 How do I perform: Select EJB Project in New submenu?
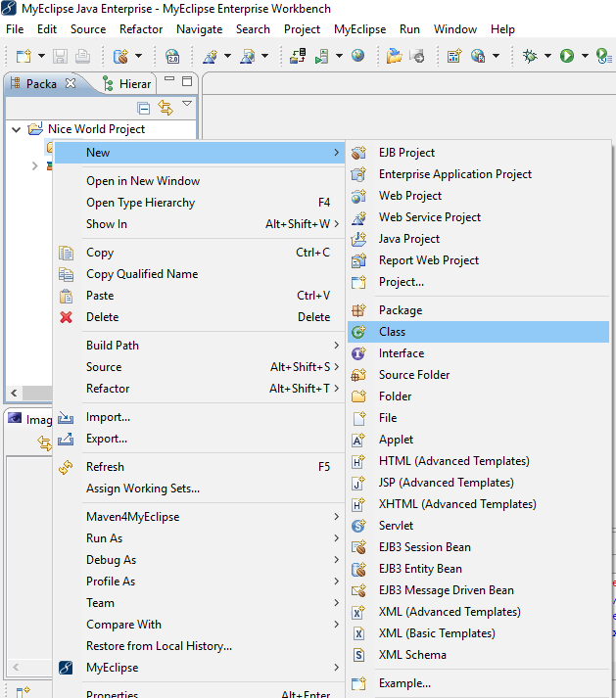(478, 153)
